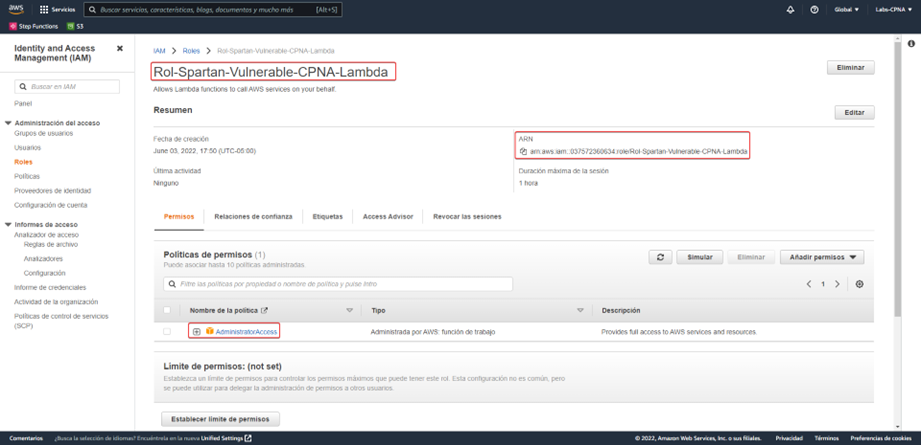Open the Labs-CPNA account menu
Screen dimensions: 921x445
pyautogui.click(x=893, y=10)
